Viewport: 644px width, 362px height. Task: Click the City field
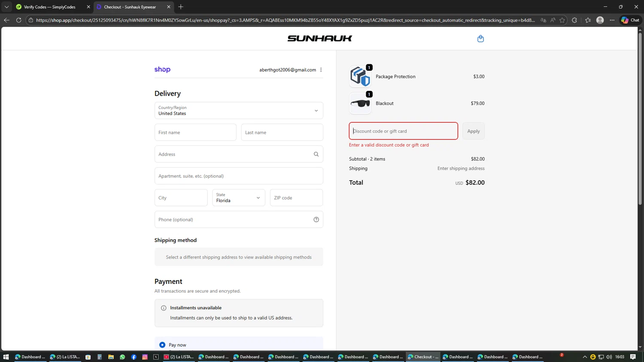click(x=181, y=198)
